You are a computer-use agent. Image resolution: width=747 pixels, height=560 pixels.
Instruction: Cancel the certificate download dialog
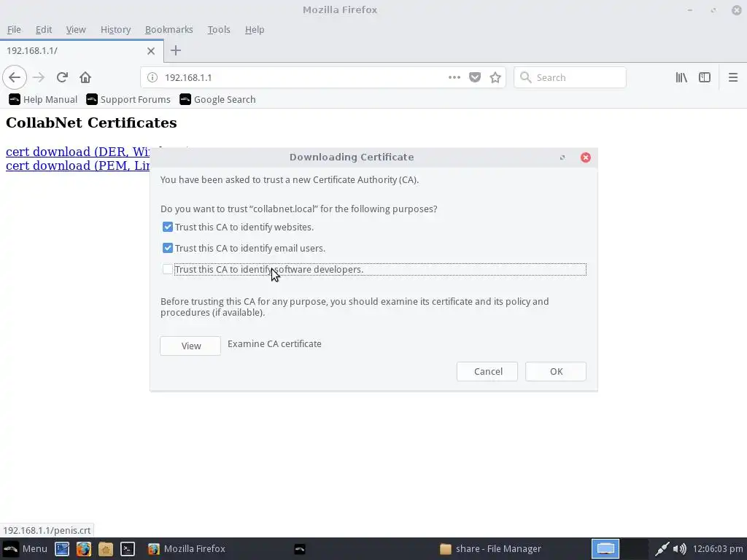click(x=487, y=371)
